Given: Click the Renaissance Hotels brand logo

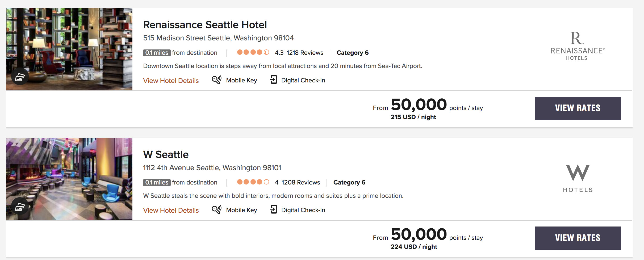Looking at the screenshot, I should pyautogui.click(x=577, y=47).
